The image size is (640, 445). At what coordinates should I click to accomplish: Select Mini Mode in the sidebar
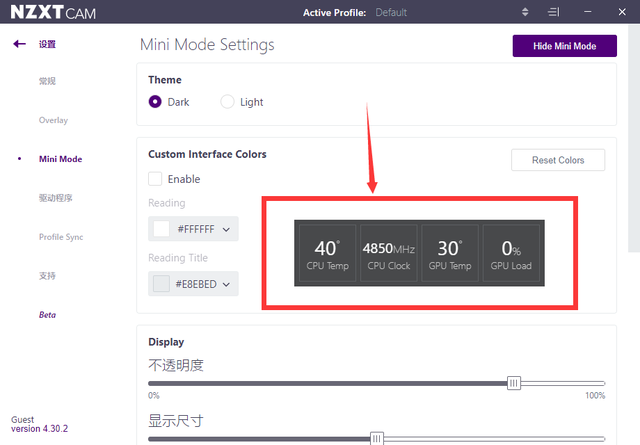(x=60, y=159)
